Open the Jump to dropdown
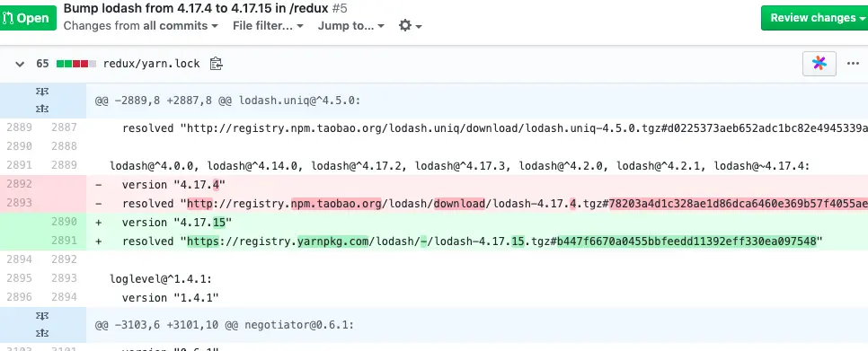This screenshot has height=351, width=868. click(351, 25)
